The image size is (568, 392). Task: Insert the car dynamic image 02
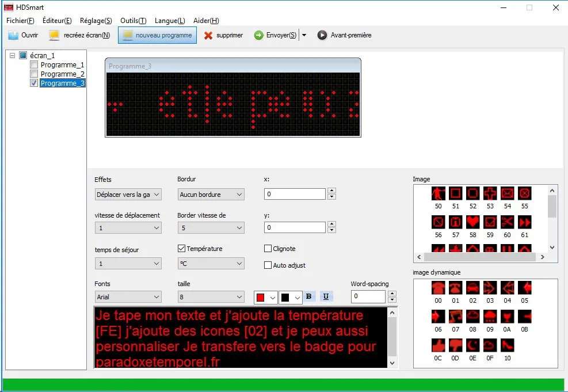pyautogui.click(x=472, y=288)
